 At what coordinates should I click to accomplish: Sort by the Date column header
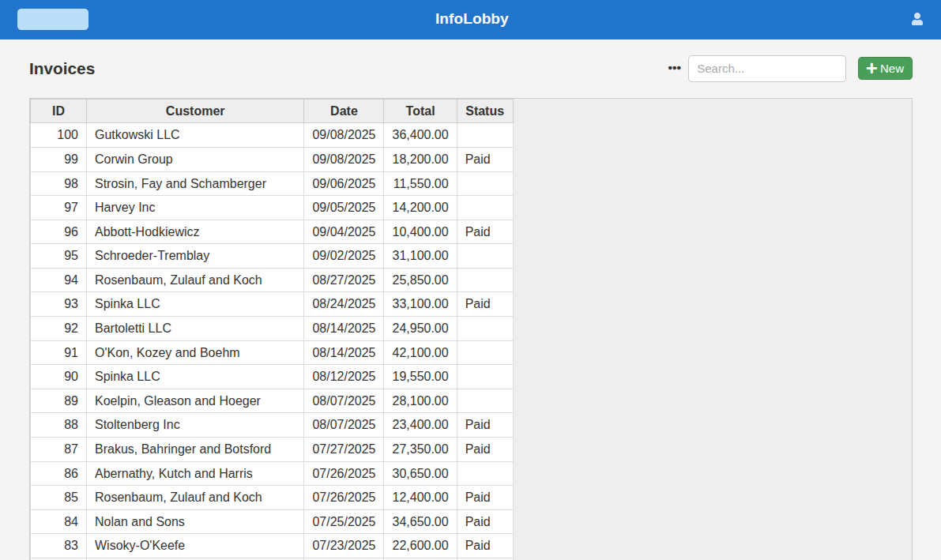coord(344,111)
